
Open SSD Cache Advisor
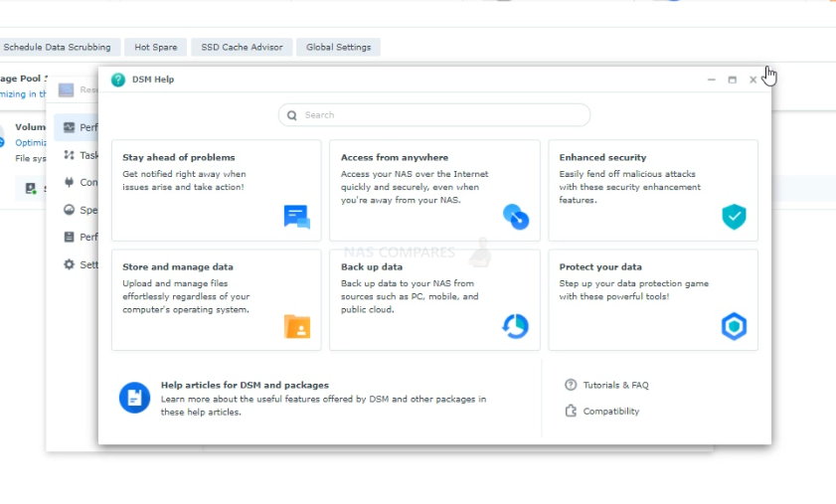click(242, 47)
